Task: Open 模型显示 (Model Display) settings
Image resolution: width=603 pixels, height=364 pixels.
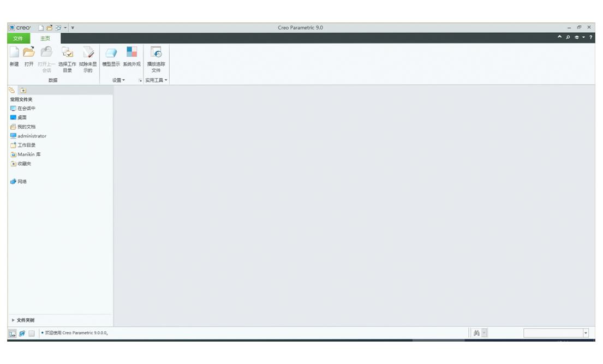Action: pyautogui.click(x=111, y=53)
